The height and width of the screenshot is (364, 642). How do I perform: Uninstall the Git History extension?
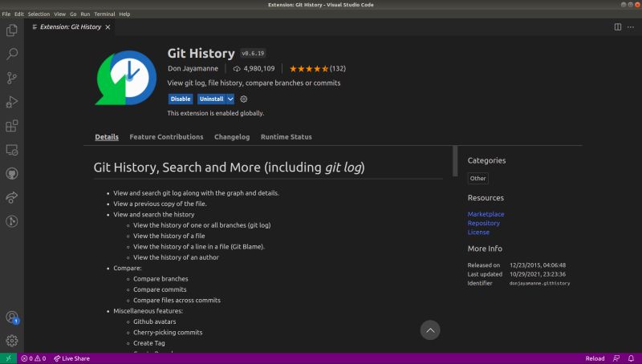point(211,99)
